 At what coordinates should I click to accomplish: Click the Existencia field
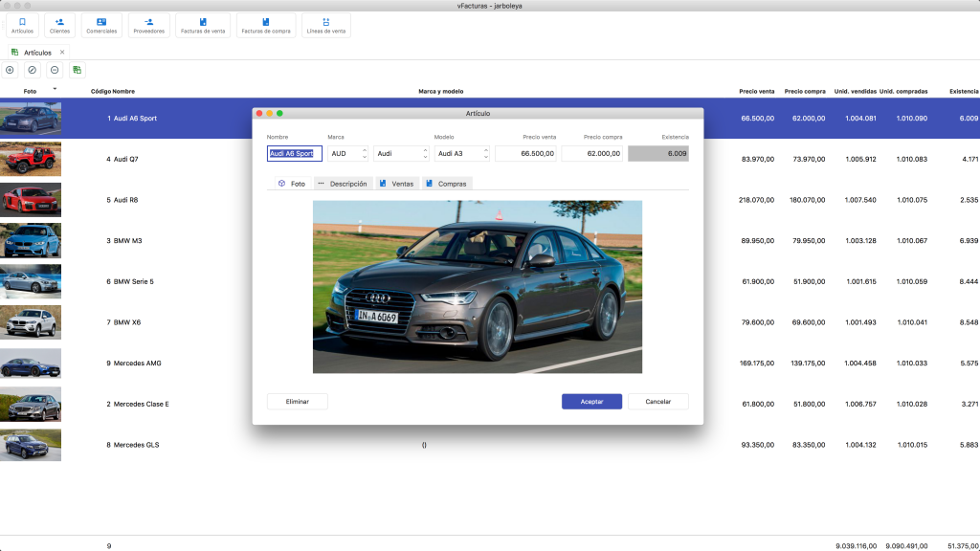pyautogui.click(x=658, y=154)
